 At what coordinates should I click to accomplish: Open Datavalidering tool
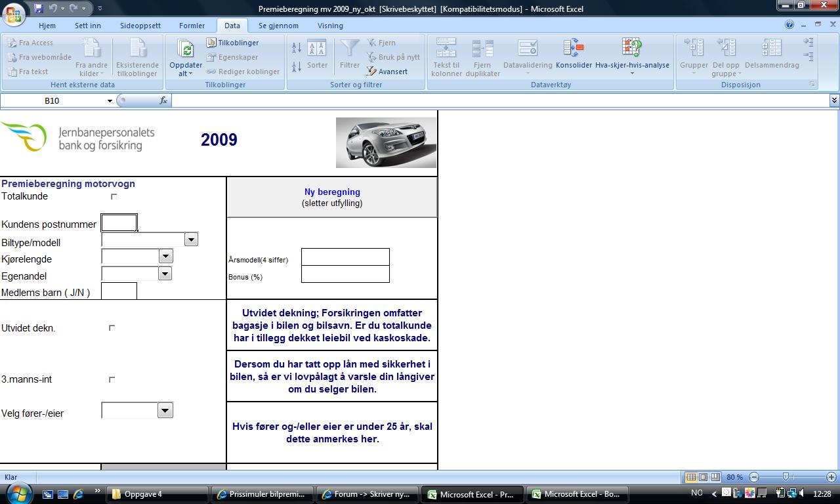point(528,57)
